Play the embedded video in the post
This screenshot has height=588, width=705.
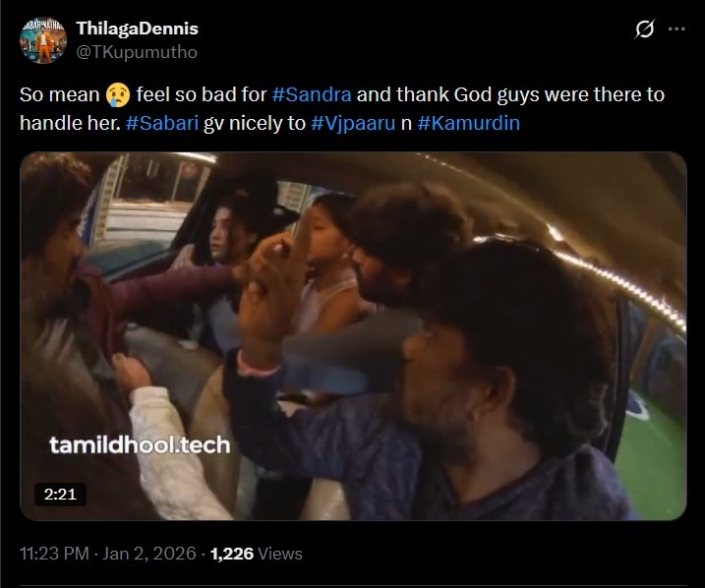click(354, 334)
